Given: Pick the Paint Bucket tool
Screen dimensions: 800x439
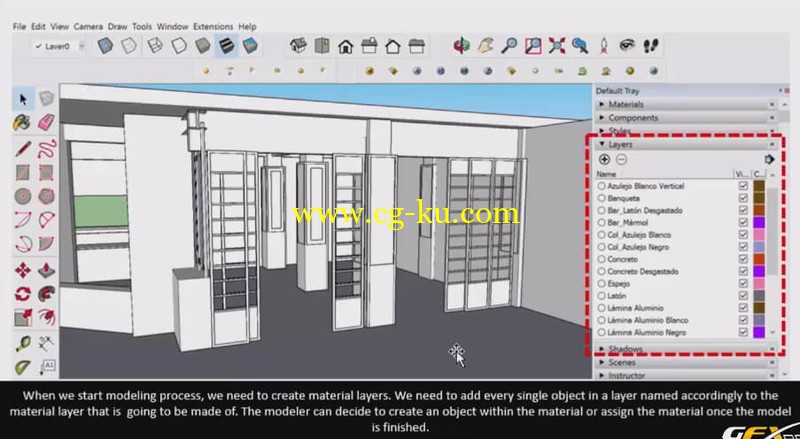Looking at the screenshot, I should pyautogui.click(x=22, y=123).
